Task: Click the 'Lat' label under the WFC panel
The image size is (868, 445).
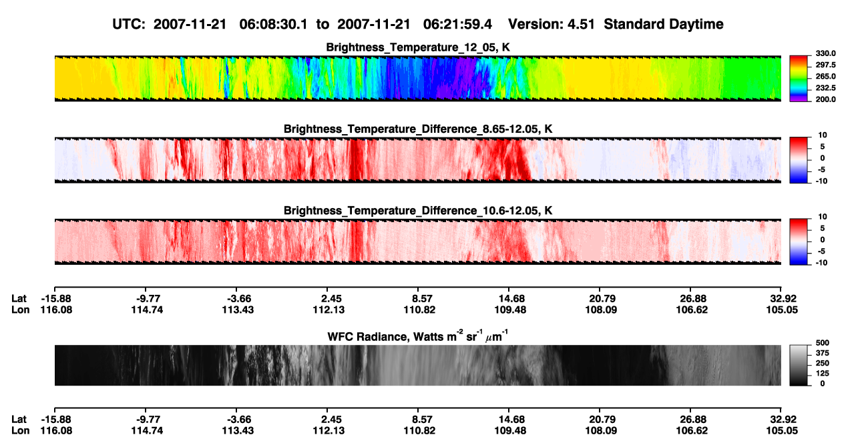Action: 19,419
